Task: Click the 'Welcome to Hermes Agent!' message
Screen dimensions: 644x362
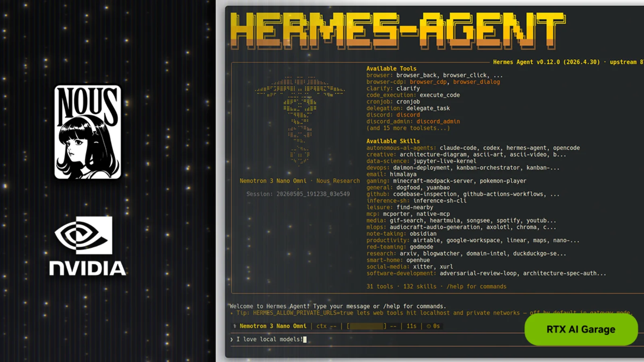Action: pos(338,306)
